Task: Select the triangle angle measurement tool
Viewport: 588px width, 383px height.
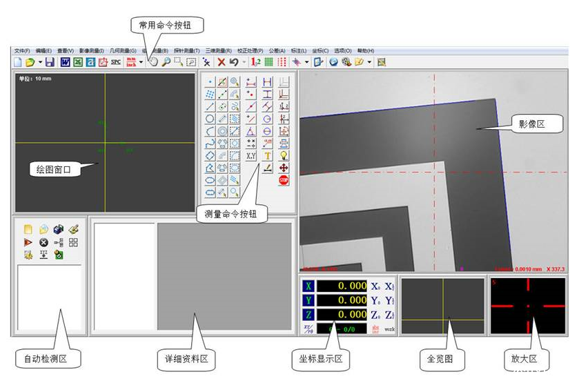Action: [251, 131]
